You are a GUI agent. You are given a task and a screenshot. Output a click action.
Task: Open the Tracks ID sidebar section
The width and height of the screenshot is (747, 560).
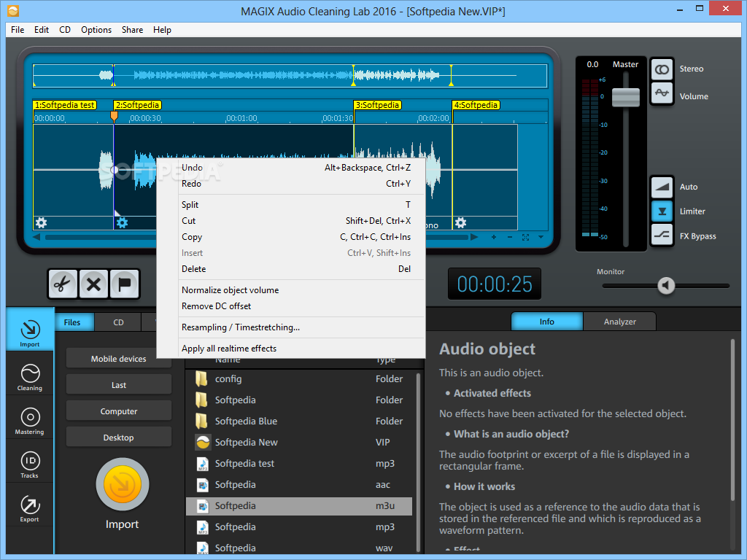(30, 464)
